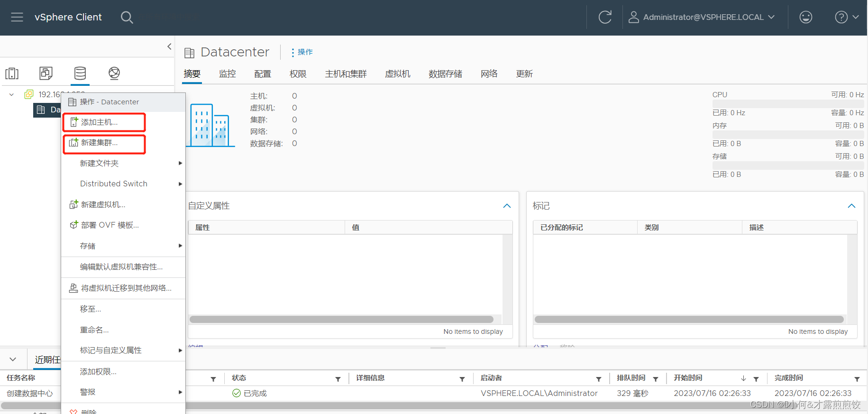868x414 pixels.
Task: Choose 重命名... from context menu
Action: (123, 330)
